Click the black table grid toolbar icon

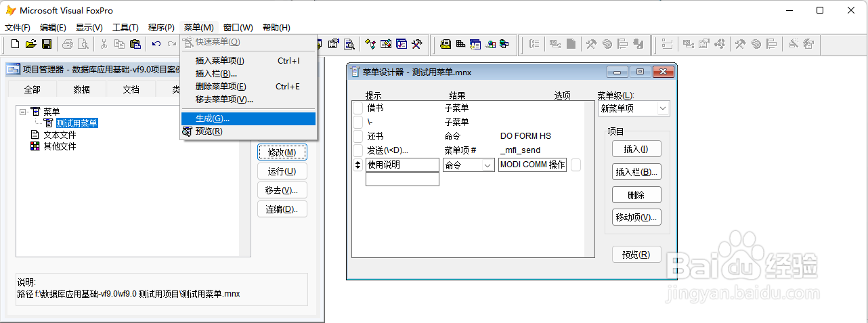coord(460,45)
